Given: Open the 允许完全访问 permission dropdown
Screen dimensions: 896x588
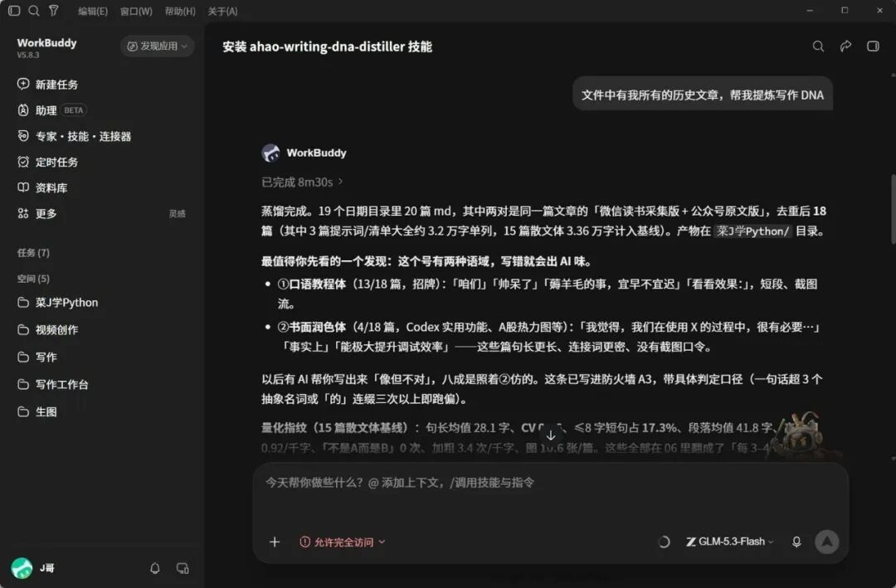Looking at the screenshot, I should point(343,542).
